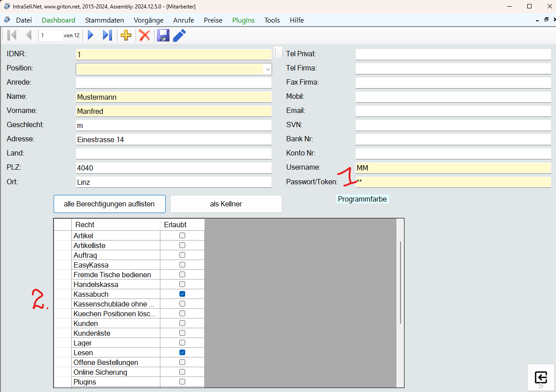Open the Anrufe menu

(x=184, y=20)
